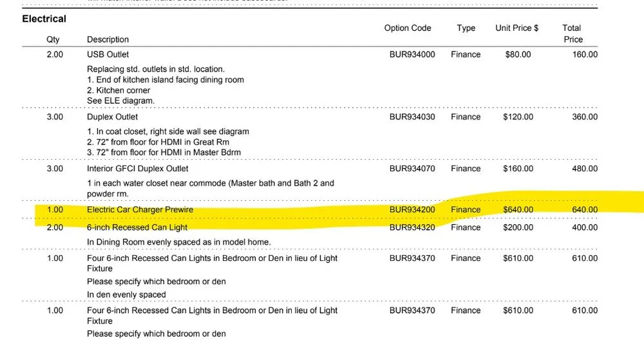Viewport: 644px width, 360px height.
Task: Click the Qty column header
Action: tap(53, 39)
